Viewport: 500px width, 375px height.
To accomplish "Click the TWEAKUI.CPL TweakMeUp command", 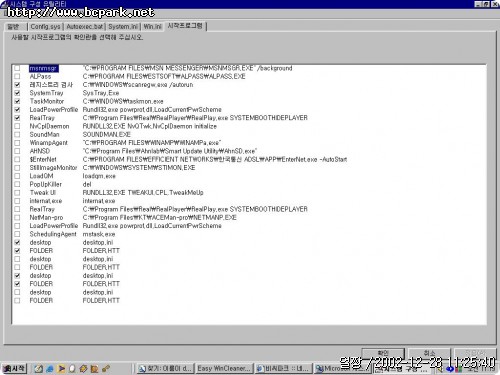I will click(x=143, y=193).
